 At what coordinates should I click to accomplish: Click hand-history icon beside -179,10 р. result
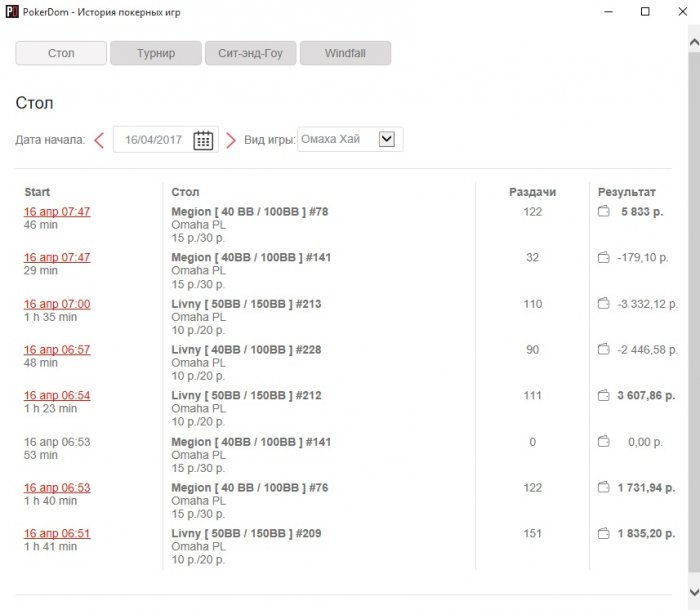tap(603, 258)
